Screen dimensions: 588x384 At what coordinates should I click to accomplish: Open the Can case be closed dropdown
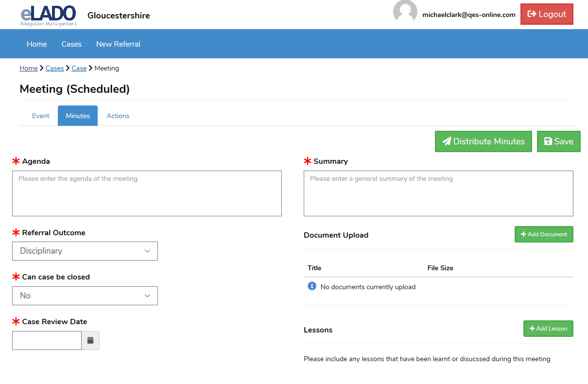pos(85,296)
